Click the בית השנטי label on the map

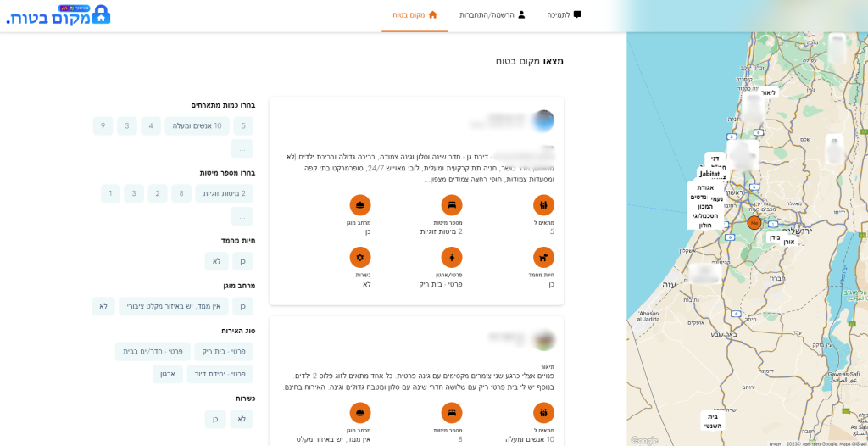[x=713, y=421]
